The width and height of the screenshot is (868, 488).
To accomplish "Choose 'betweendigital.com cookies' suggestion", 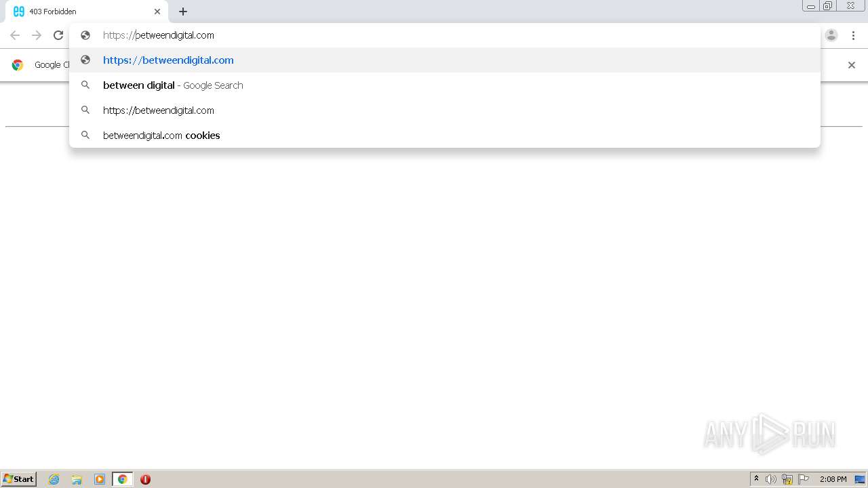I will 445,136.
